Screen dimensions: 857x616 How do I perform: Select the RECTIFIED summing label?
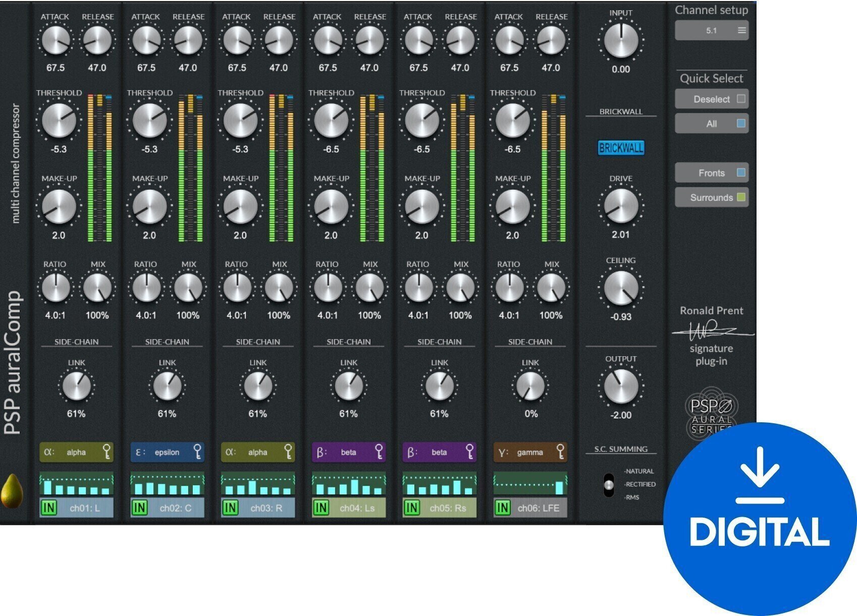pyautogui.click(x=640, y=484)
